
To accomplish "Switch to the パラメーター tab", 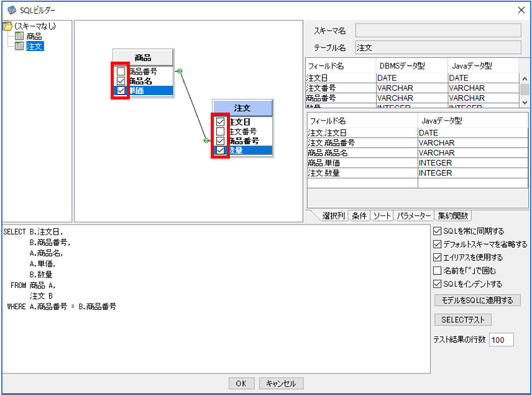I will [413, 216].
